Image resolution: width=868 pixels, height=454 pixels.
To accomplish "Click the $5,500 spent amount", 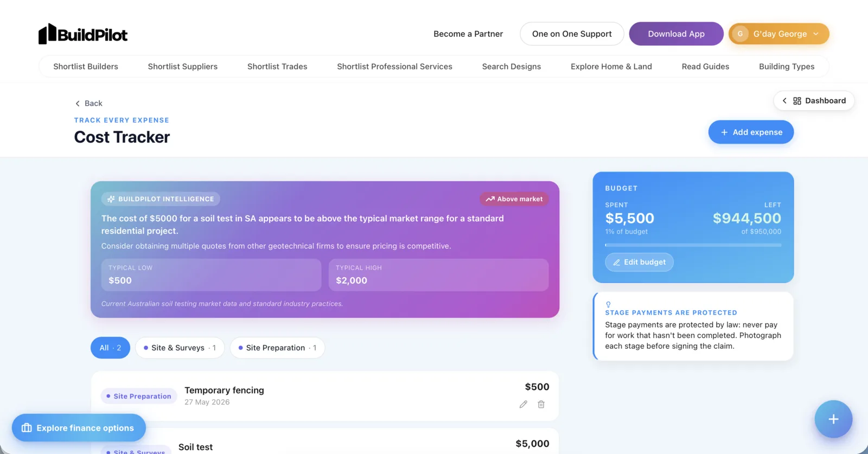I will coord(630,218).
